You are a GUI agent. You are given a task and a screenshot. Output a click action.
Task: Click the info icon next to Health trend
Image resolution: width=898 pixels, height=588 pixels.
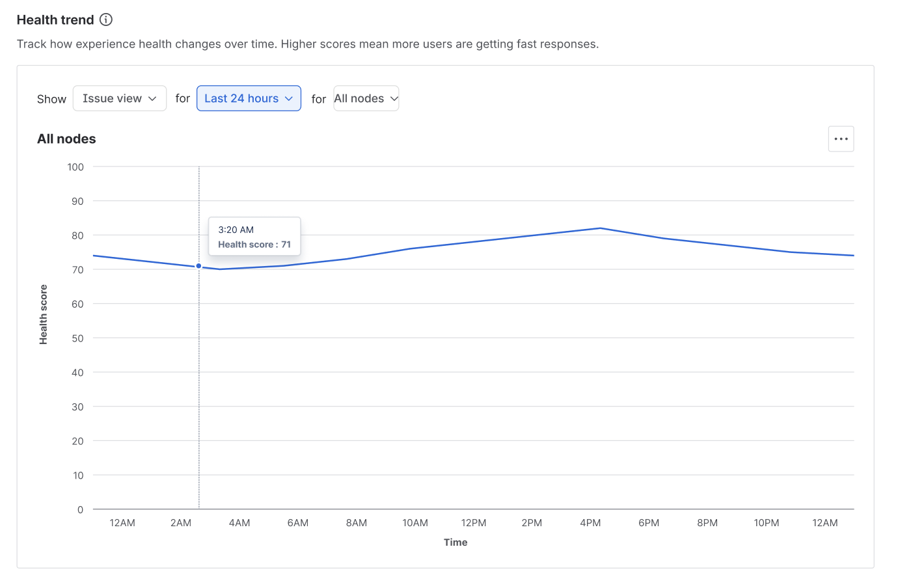[x=105, y=20]
